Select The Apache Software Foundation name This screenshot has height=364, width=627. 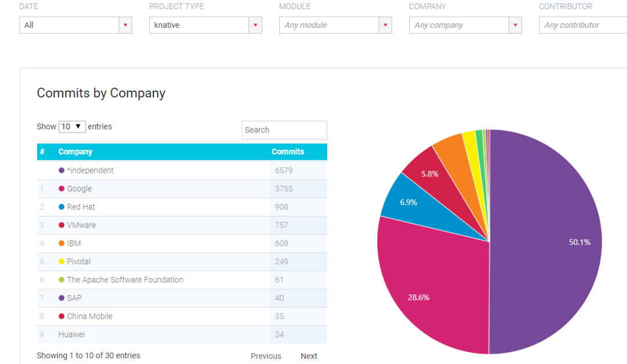[x=125, y=280]
